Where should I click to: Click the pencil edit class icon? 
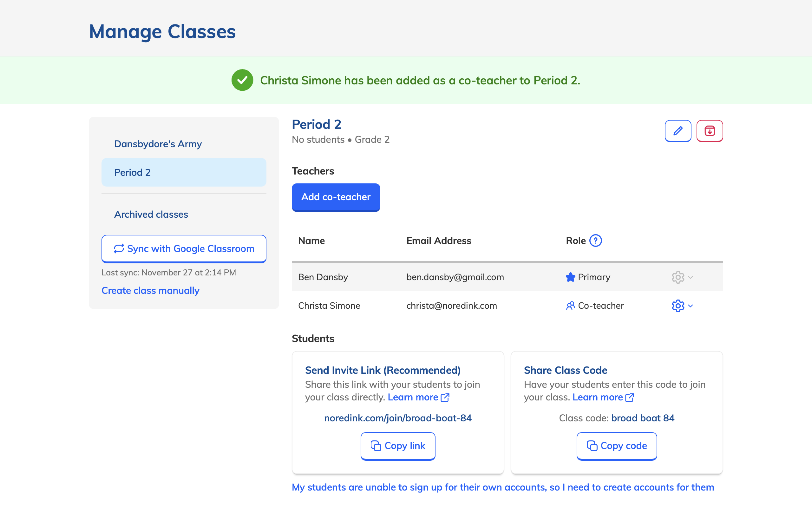(x=678, y=131)
